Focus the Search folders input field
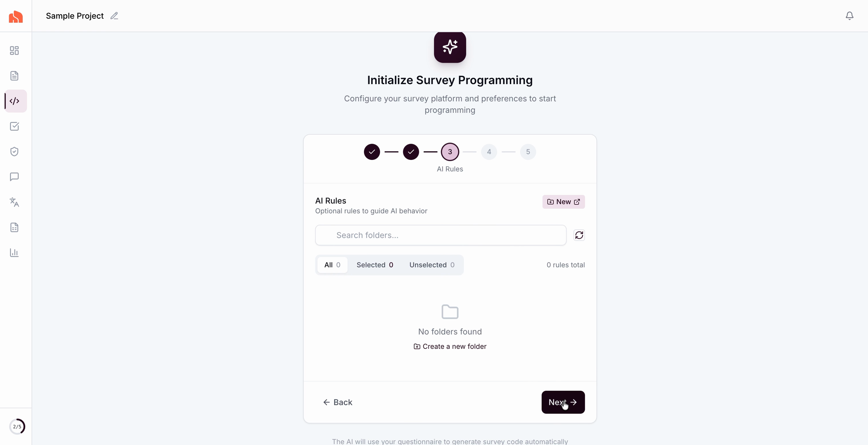The width and height of the screenshot is (868, 445). click(x=440, y=235)
